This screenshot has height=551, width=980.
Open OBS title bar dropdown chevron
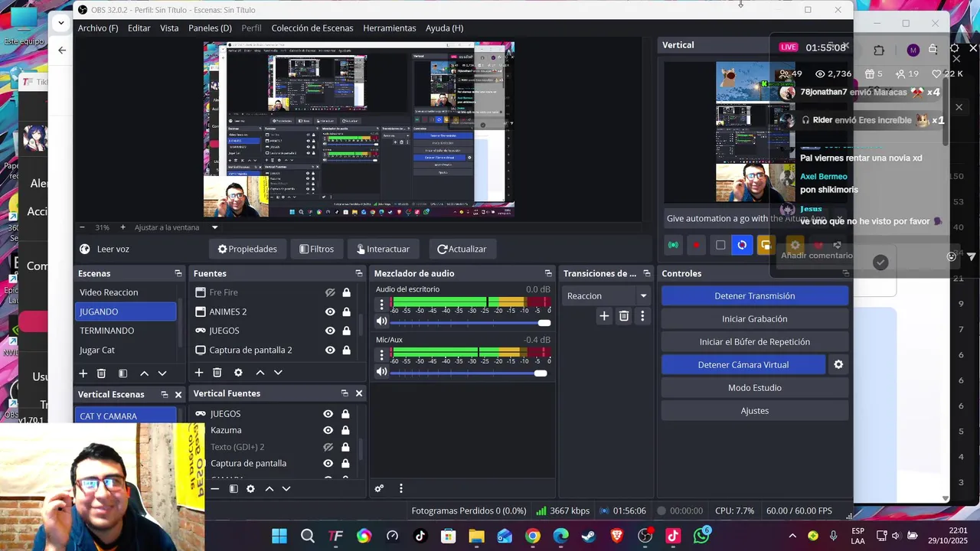pyautogui.click(x=60, y=23)
